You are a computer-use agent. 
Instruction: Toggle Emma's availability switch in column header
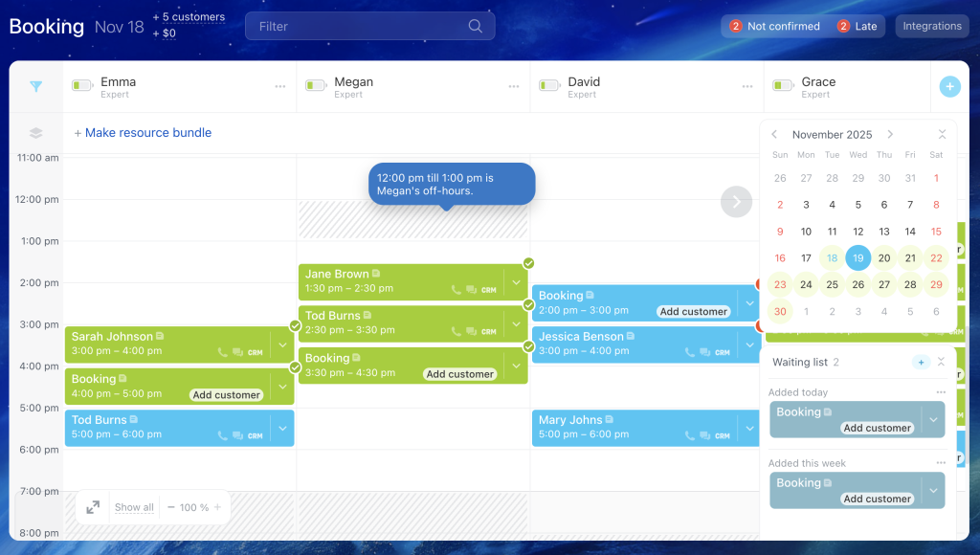(x=80, y=86)
